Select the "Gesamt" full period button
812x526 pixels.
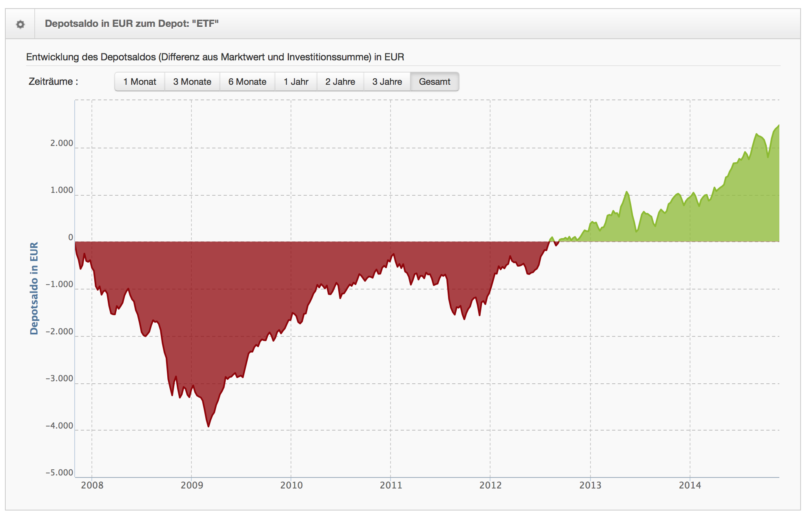435,82
